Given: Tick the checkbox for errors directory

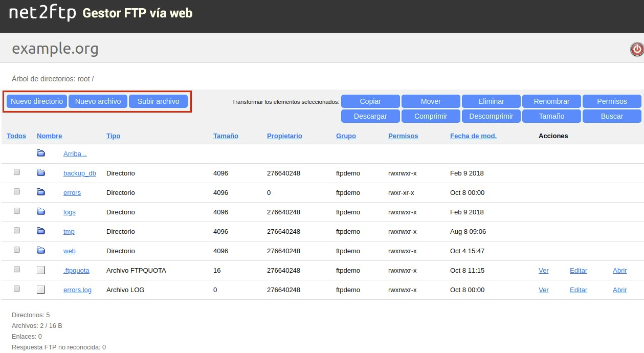Looking at the screenshot, I should tap(17, 192).
